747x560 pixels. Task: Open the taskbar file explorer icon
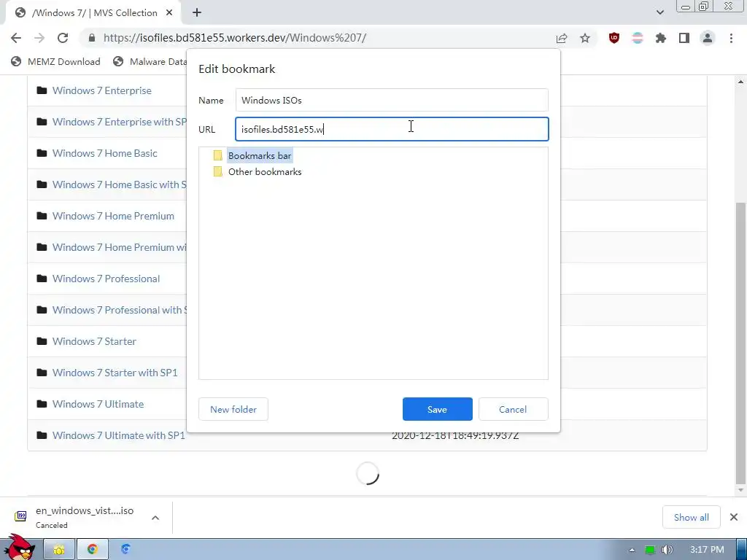point(59,550)
